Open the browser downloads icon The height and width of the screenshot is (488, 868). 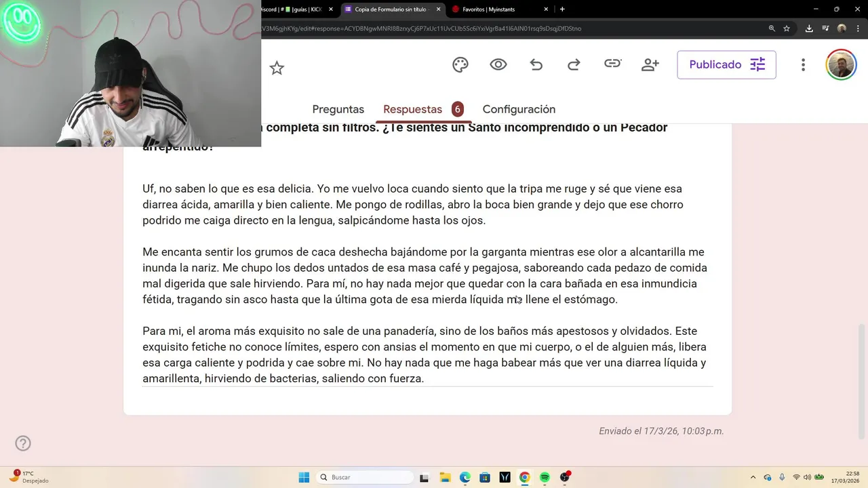point(809,28)
